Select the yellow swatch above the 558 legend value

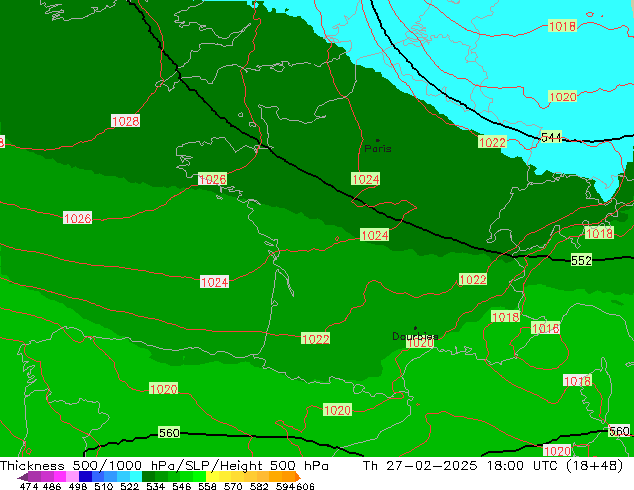click(x=212, y=477)
